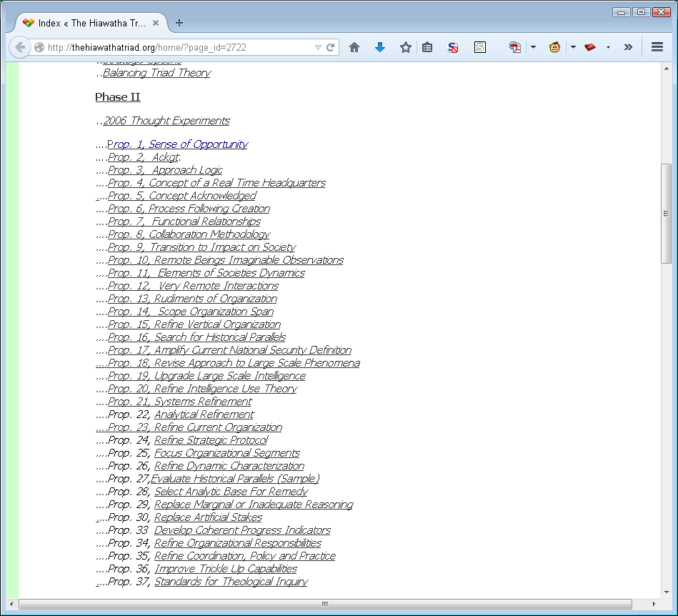The height and width of the screenshot is (616, 678).
Task: Open the hamburger main menu
Action: coord(657,46)
